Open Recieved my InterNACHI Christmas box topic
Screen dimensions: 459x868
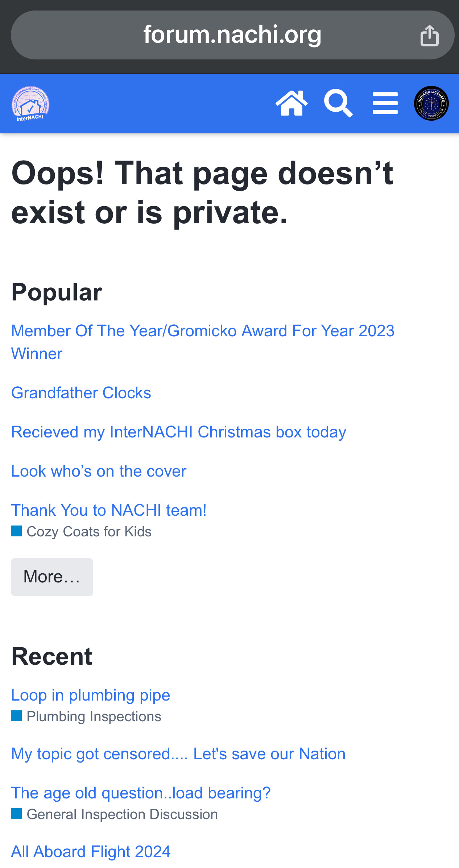click(x=178, y=432)
